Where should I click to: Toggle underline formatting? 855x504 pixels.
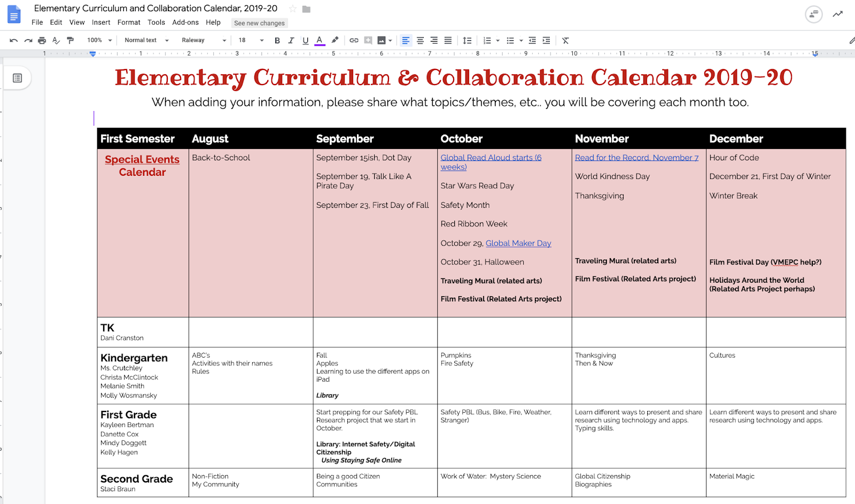point(305,40)
